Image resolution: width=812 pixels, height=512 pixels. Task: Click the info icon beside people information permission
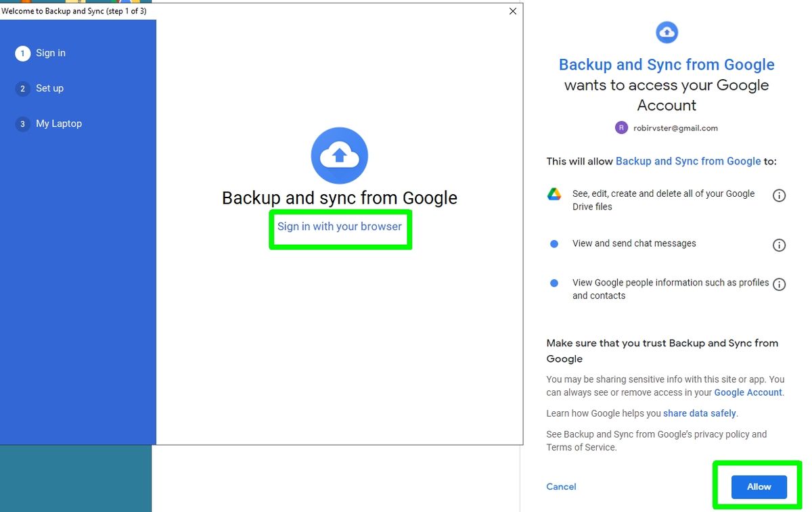pyautogui.click(x=779, y=284)
